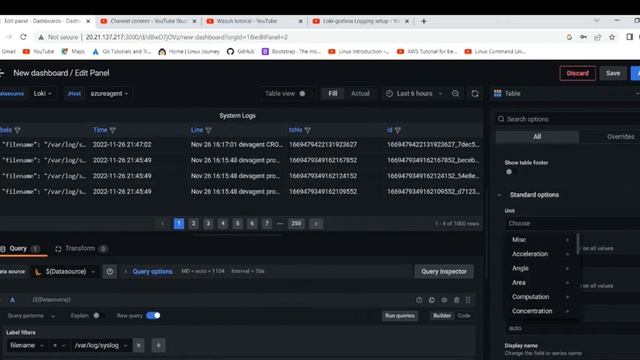Reload the browser page
This screenshot has width=640, height=360.
pos(23,37)
